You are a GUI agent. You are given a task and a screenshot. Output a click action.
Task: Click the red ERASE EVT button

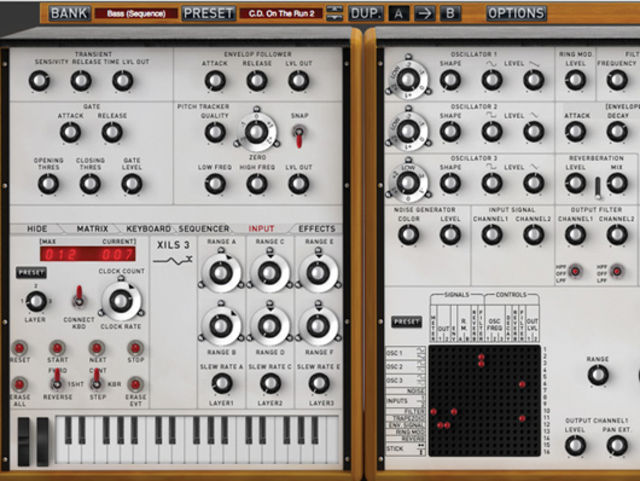pyautogui.click(x=136, y=384)
